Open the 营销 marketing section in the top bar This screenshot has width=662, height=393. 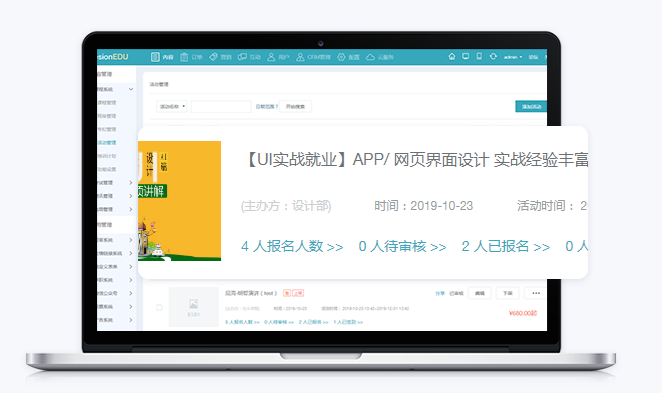(x=220, y=57)
